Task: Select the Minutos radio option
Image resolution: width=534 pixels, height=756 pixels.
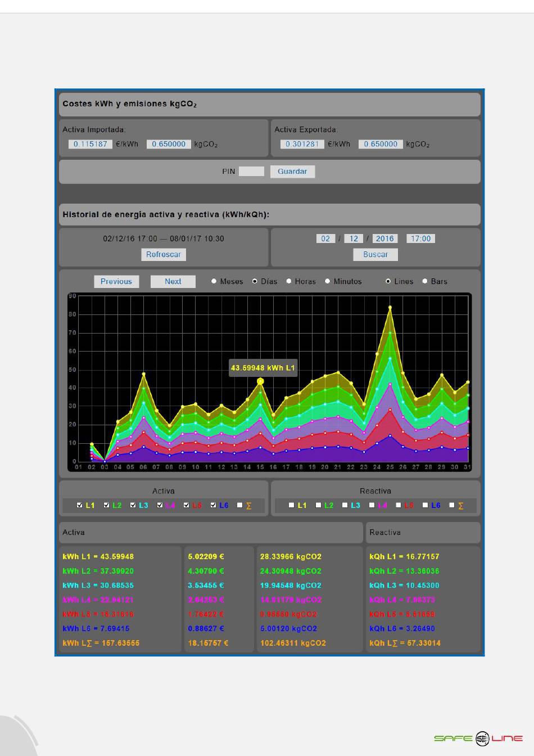Action: pyautogui.click(x=328, y=281)
